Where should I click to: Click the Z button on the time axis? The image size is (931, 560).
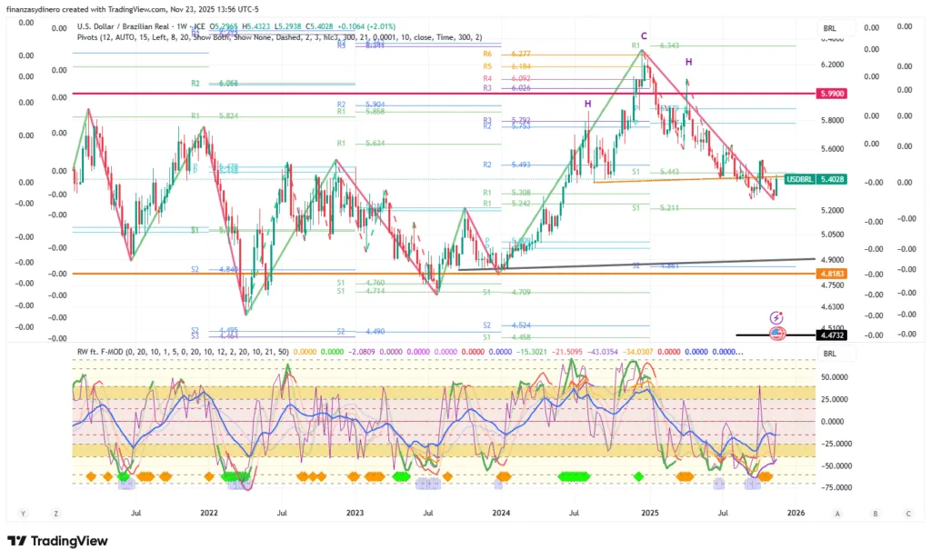[x=55, y=514]
